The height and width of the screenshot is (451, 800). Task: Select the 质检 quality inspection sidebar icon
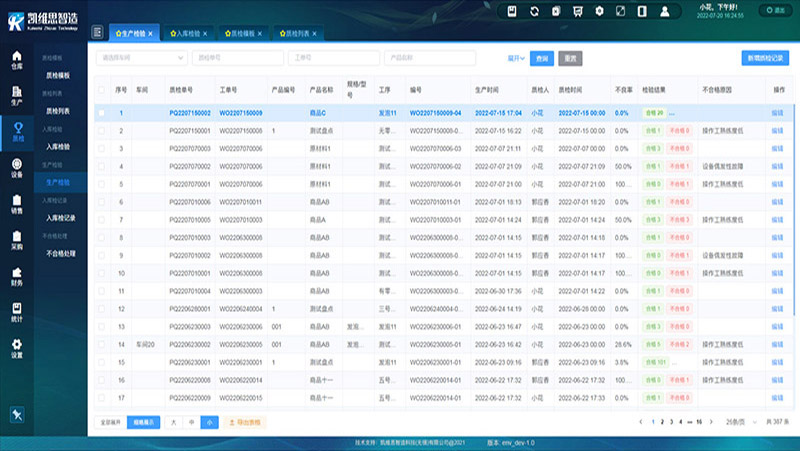coord(18,132)
